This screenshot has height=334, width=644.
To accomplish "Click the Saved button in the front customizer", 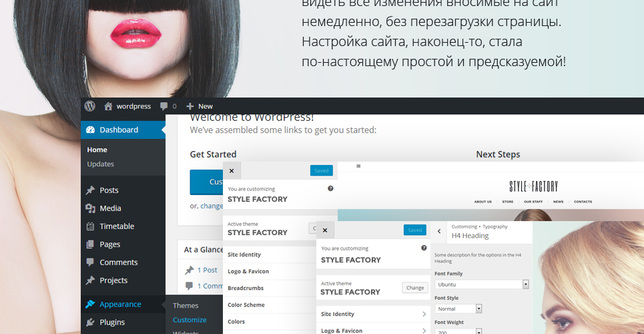I will (x=415, y=230).
